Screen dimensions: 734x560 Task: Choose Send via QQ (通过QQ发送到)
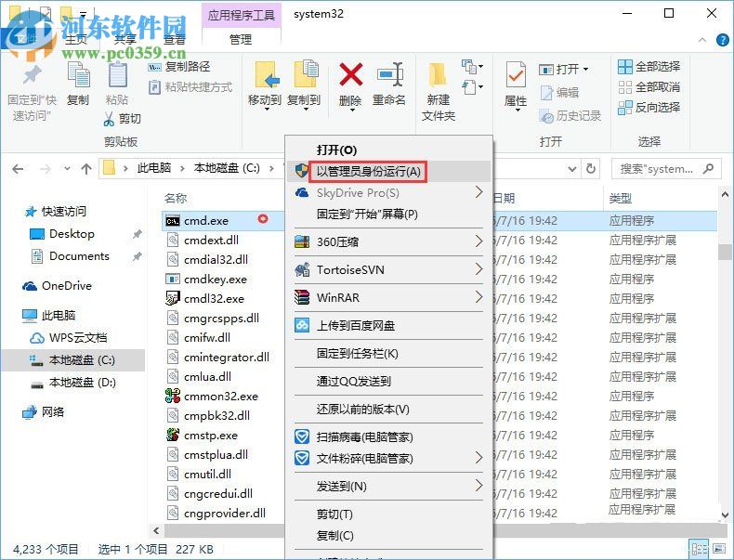[x=353, y=382]
